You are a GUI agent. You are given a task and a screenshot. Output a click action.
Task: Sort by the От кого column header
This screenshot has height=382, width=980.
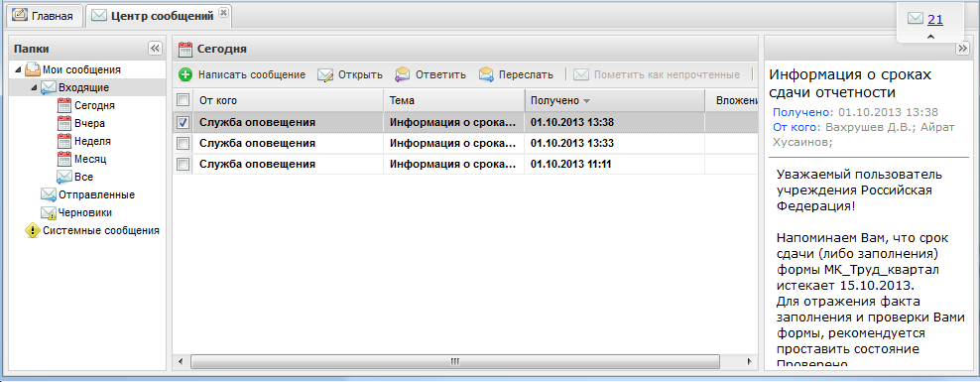288,100
